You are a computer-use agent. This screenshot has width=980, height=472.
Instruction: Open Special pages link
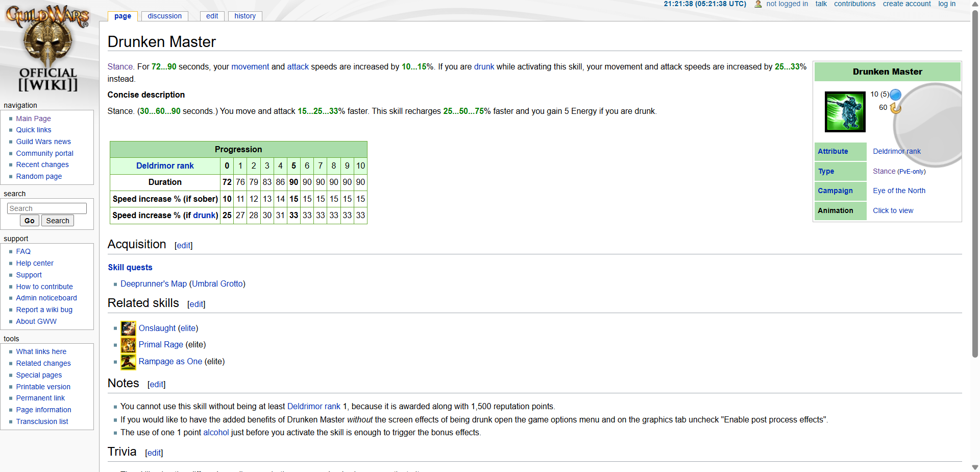(39, 375)
